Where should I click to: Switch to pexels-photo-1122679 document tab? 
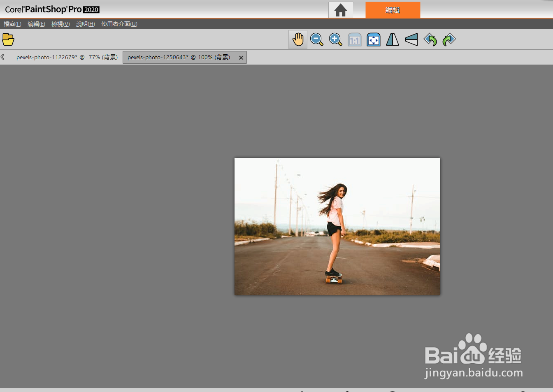tap(67, 57)
